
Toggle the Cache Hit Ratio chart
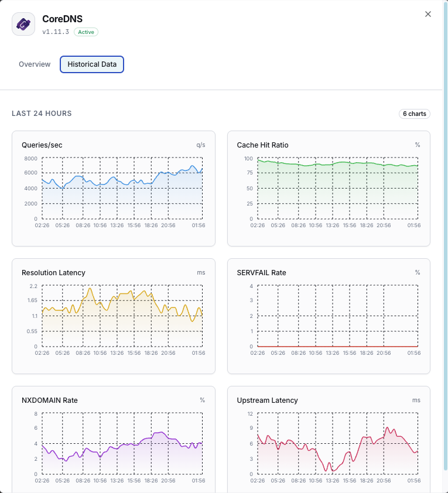[328, 189]
